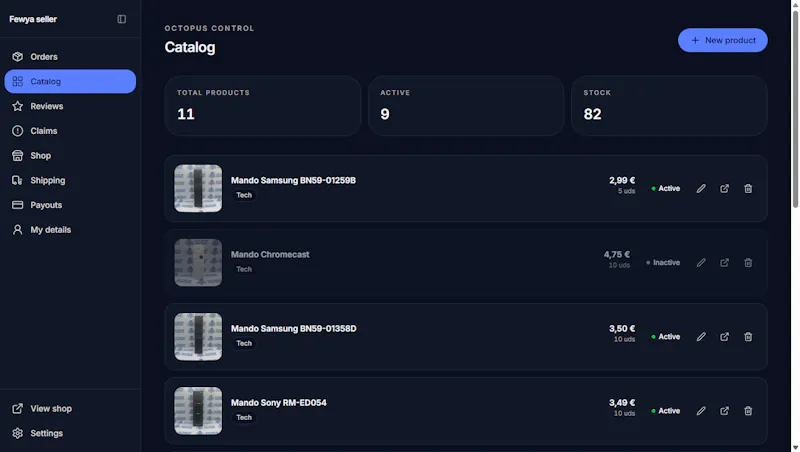Open Shipping settings

[70, 181]
